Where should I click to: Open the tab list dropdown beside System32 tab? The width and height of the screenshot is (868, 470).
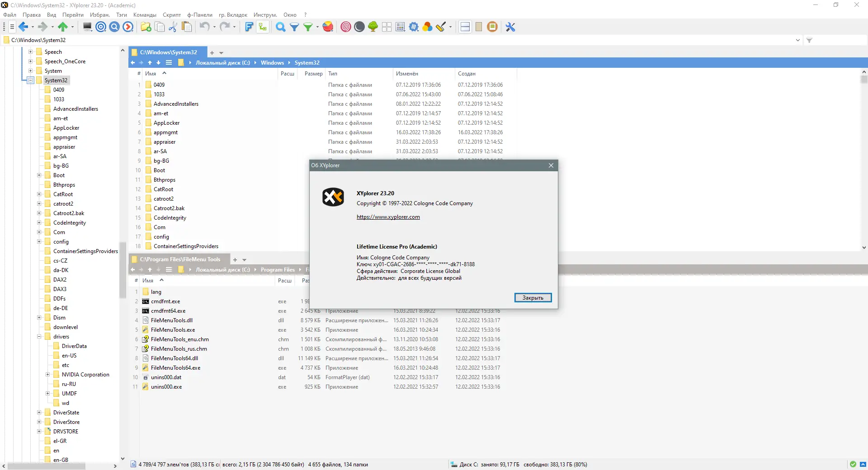click(222, 53)
